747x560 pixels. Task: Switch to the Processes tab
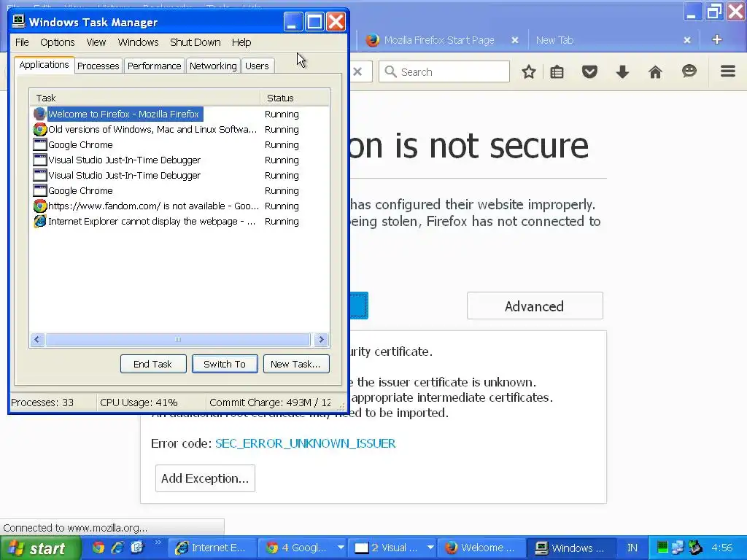click(x=98, y=66)
